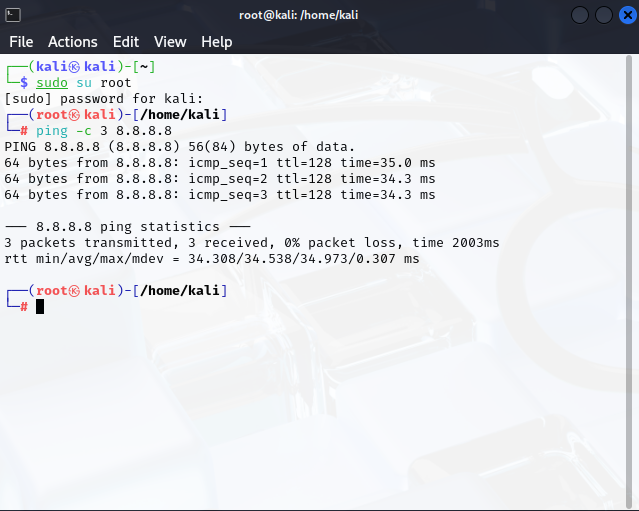
Task: Click the 'PING 8.8.8.8 (8.8.8.8) 56(84) bytes' line
Action: pyautogui.click(x=179, y=147)
